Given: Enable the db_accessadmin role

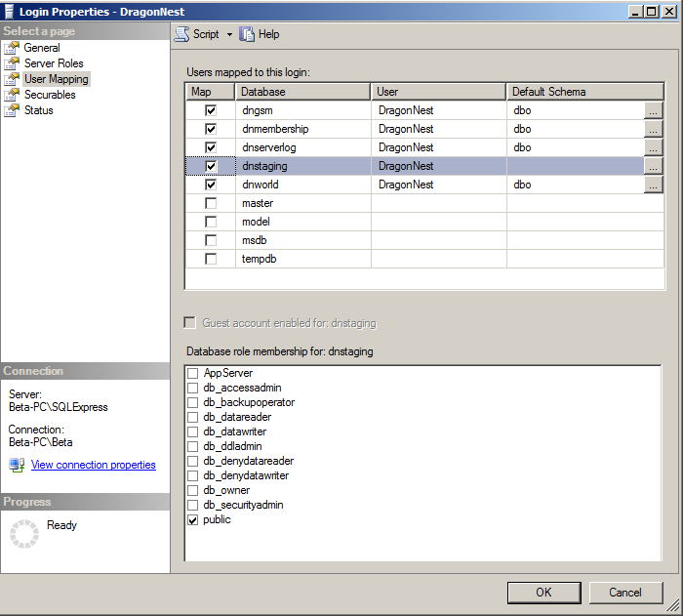Looking at the screenshot, I should 192,388.
